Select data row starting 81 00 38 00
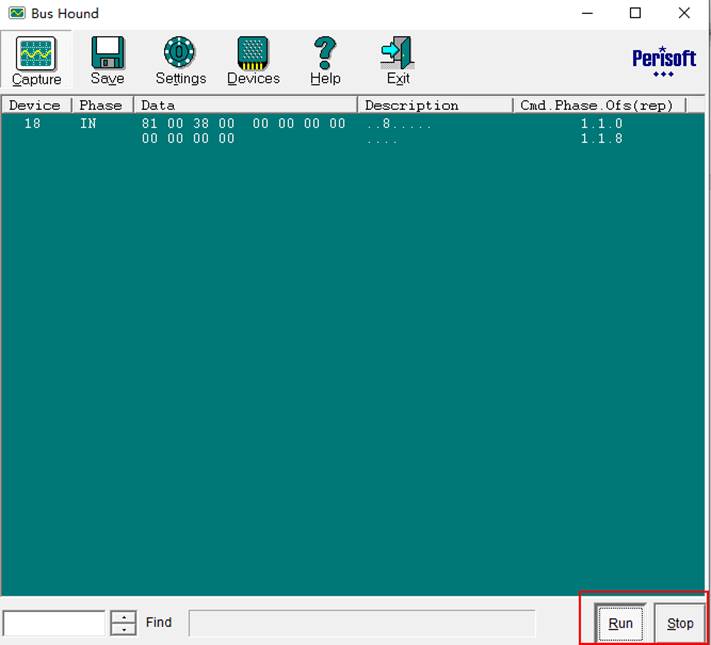 pos(243,123)
